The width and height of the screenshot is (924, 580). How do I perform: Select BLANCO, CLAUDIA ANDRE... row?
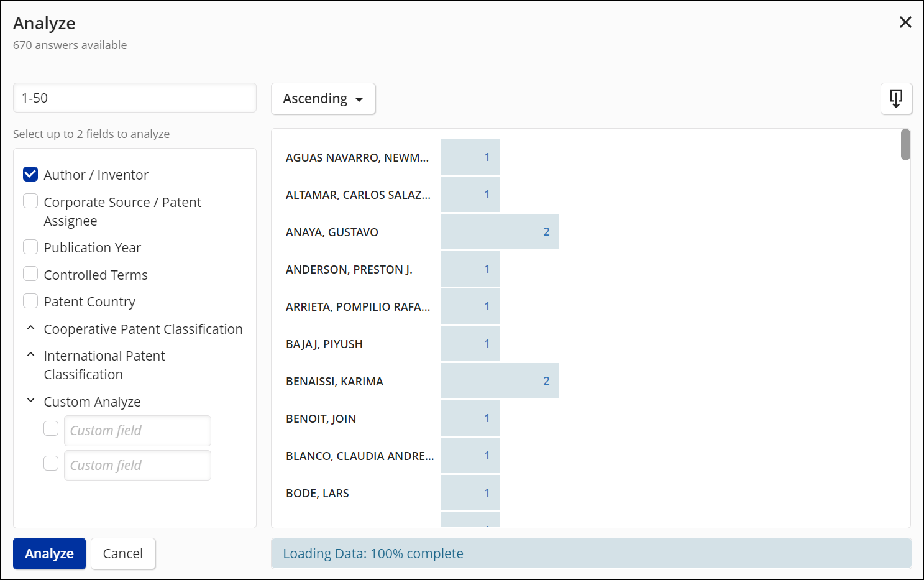[x=360, y=456]
